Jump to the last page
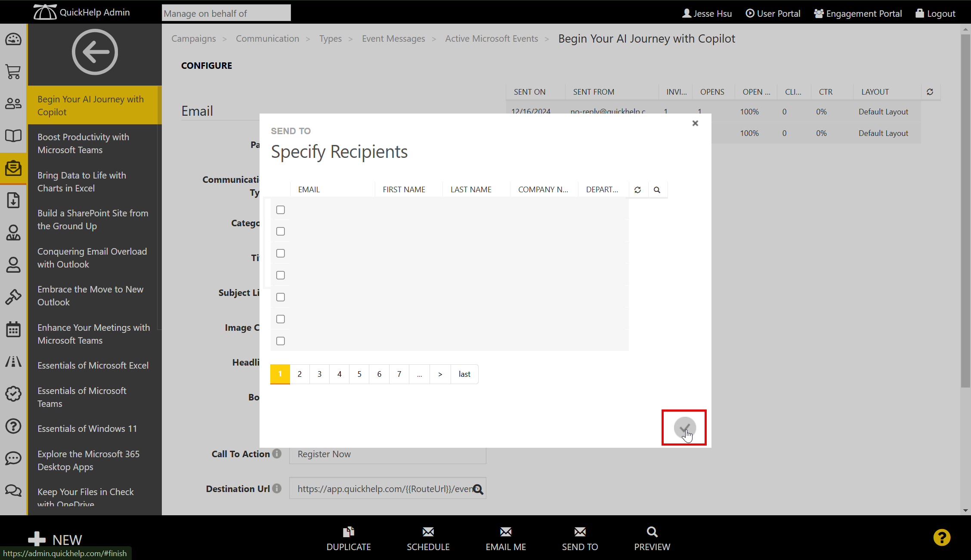The image size is (971, 560). point(464,374)
